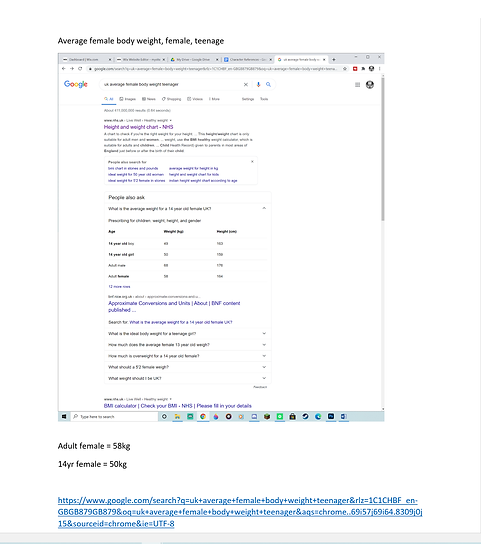Click the 'Average female body weight, female, teenage' heading

[141, 41]
